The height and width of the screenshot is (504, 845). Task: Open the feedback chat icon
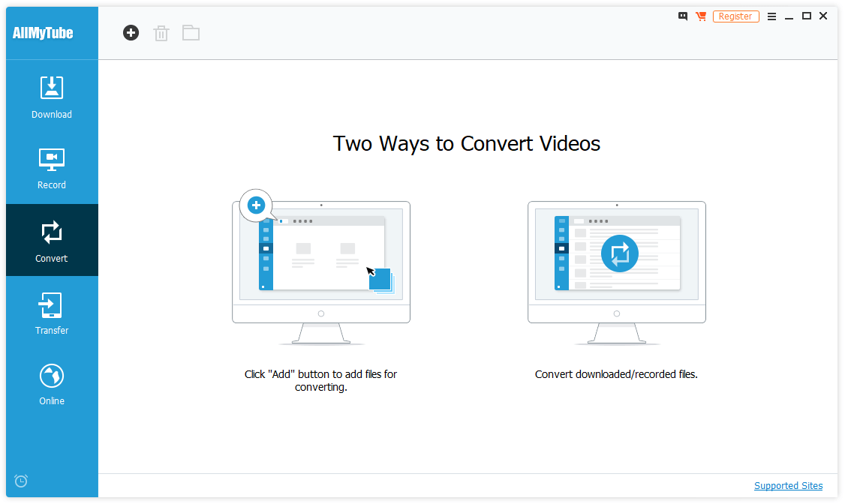tap(683, 16)
